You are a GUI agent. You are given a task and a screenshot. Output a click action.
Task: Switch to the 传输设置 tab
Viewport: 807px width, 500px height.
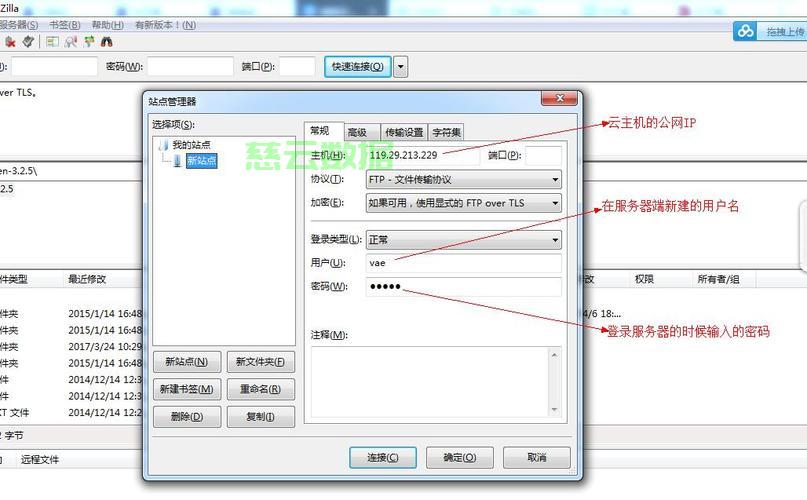[404, 132]
